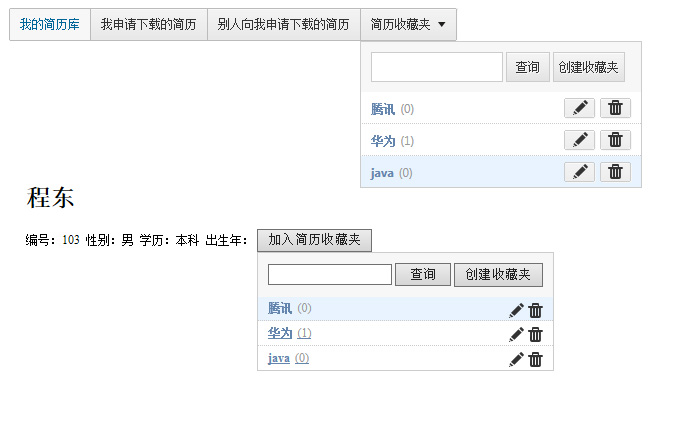Click trash icon for 华为 in lower panel
The width and height of the screenshot is (693, 435).
[x=535, y=335]
